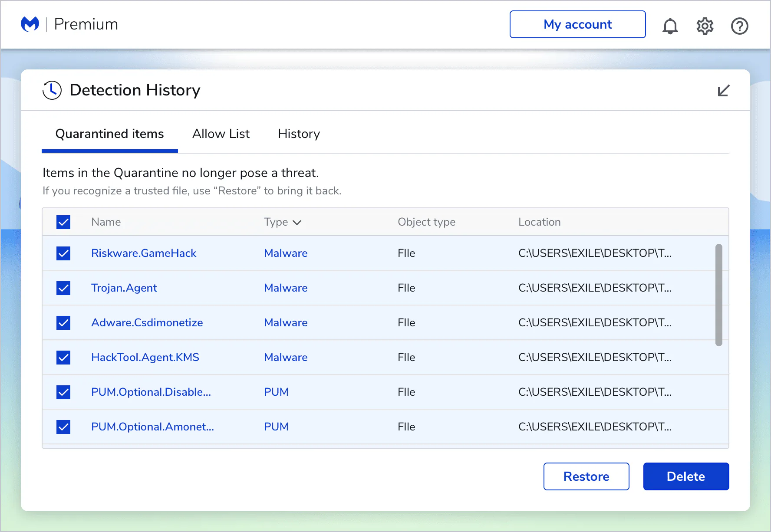Image resolution: width=771 pixels, height=532 pixels.
Task: Click Malware type in Adware.Csdimonetize row
Action: [286, 323]
